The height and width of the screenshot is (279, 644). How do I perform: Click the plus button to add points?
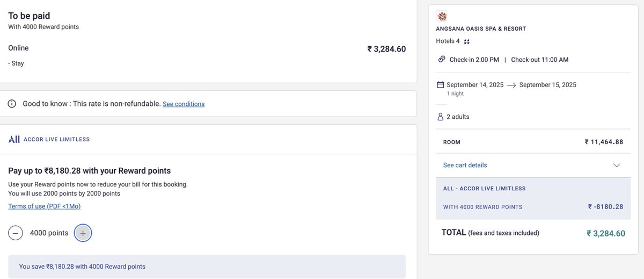coord(83,233)
